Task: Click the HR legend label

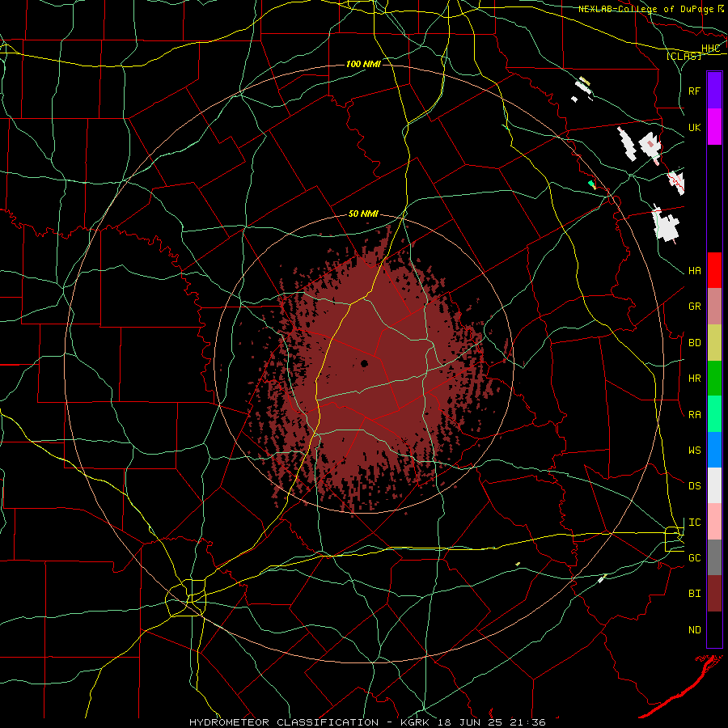Action: tap(694, 379)
